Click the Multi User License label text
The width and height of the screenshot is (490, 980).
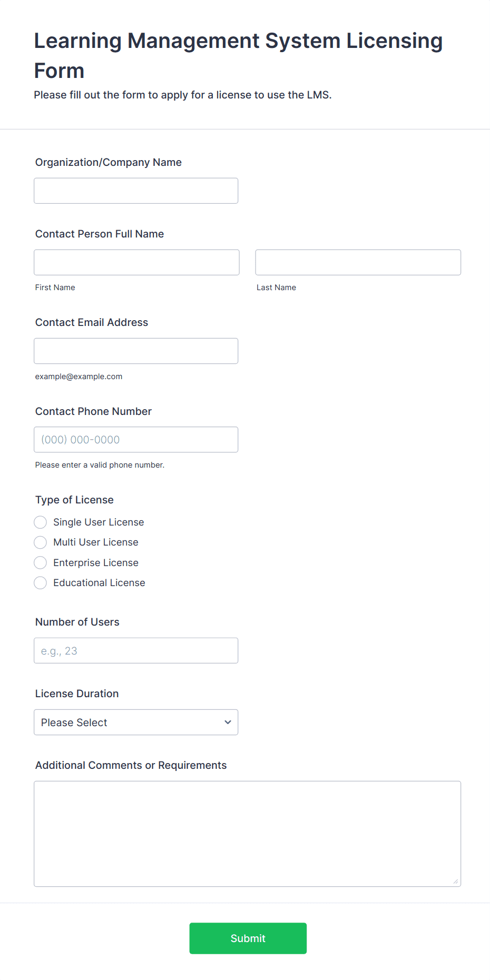(x=96, y=542)
